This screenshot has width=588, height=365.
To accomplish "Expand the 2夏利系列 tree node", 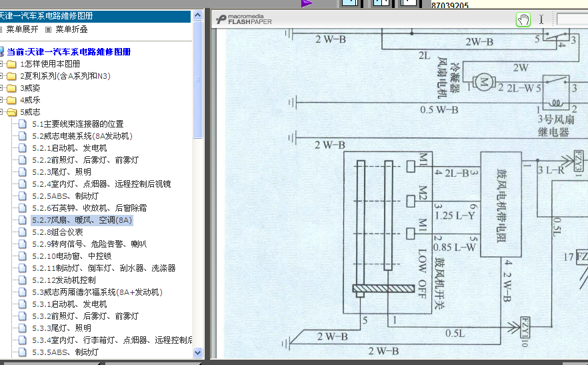I will [2, 76].
